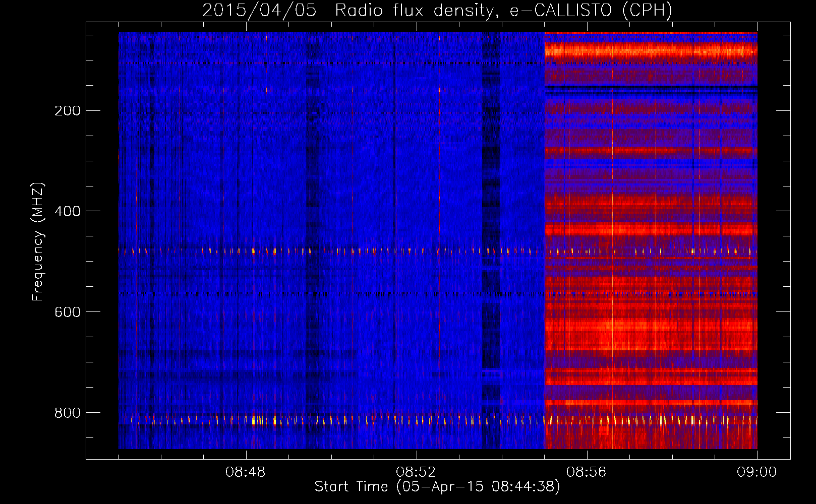Click the 200 frequency tick label
816x504 pixels.
coord(68,111)
